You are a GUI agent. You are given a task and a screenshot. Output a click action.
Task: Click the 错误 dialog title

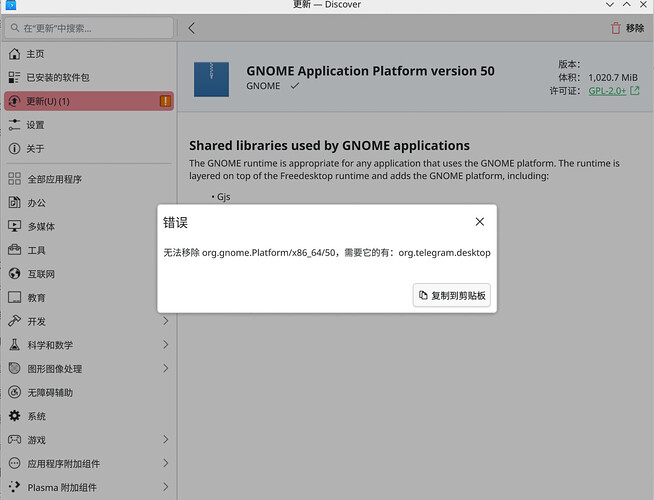pyautogui.click(x=175, y=222)
